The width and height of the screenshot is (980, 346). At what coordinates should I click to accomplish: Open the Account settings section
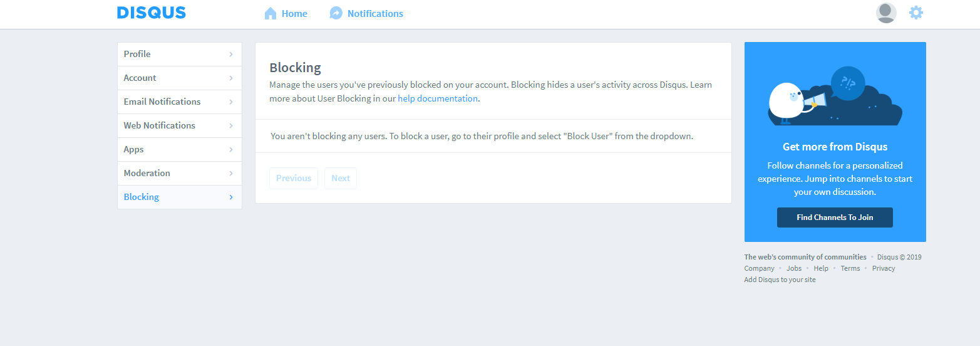140,78
